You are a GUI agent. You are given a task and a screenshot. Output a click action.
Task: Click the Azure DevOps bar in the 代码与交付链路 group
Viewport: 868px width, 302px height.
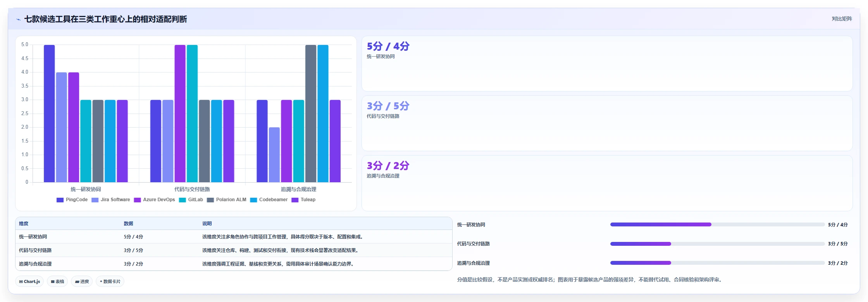click(x=180, y=114)
